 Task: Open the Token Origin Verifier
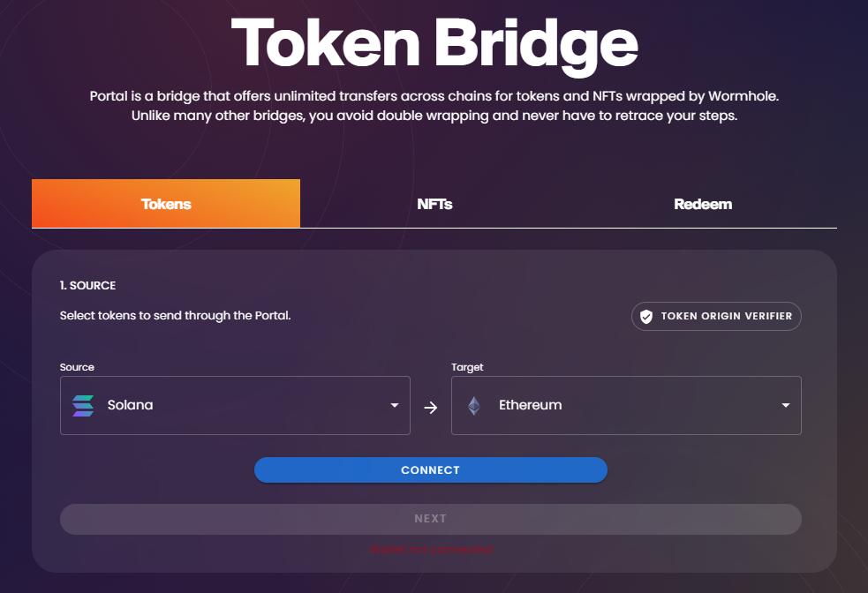coord(715,316)
